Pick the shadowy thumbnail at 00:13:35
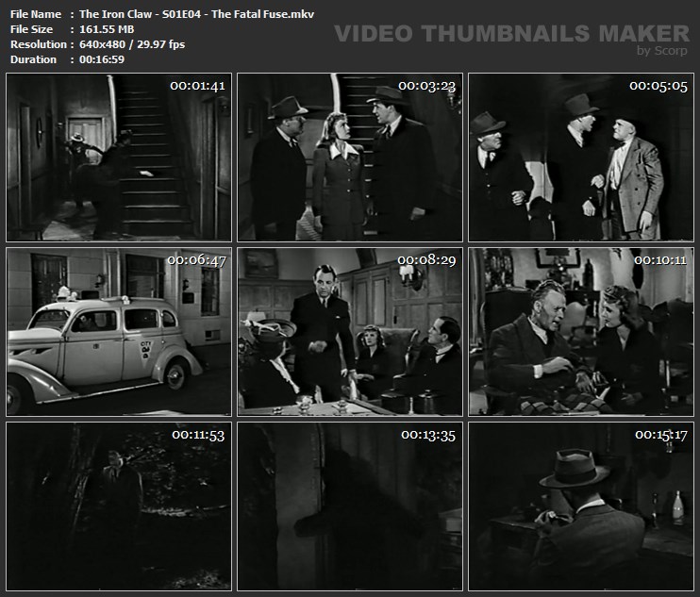The image size is (700, 597). pos(350,506)
